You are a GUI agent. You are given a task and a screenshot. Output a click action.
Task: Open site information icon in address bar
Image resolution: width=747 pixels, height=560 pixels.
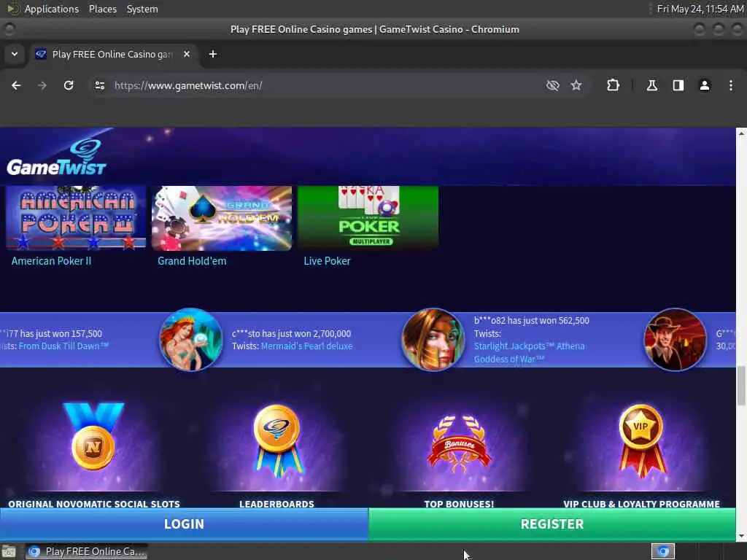coord(99,85)
